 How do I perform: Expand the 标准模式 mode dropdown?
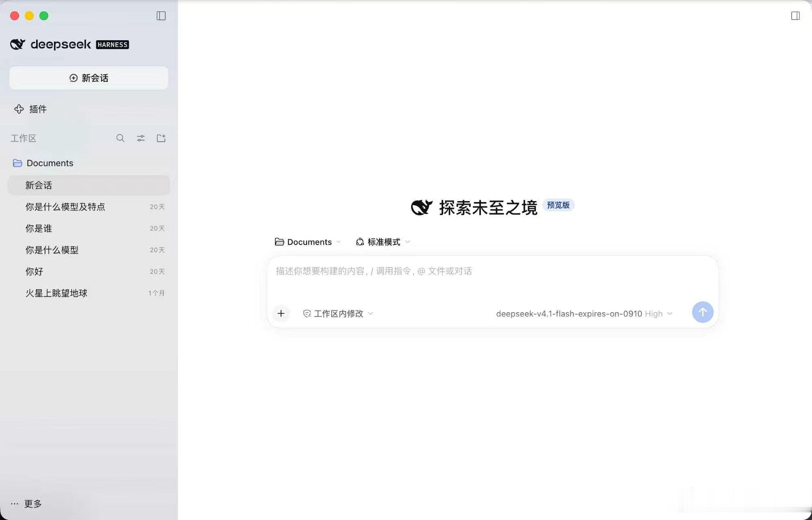pos(383,242)
